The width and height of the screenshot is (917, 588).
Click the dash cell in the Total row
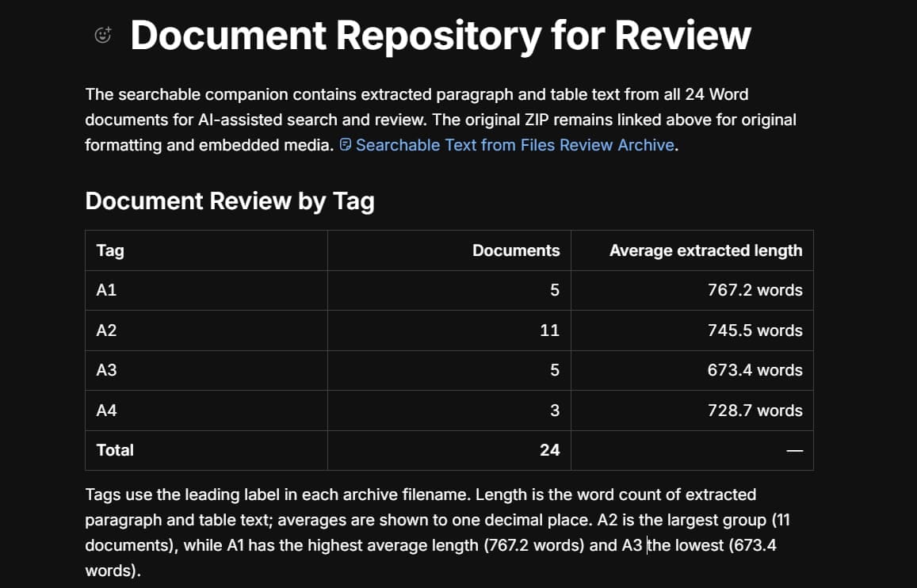click(692, 451)
